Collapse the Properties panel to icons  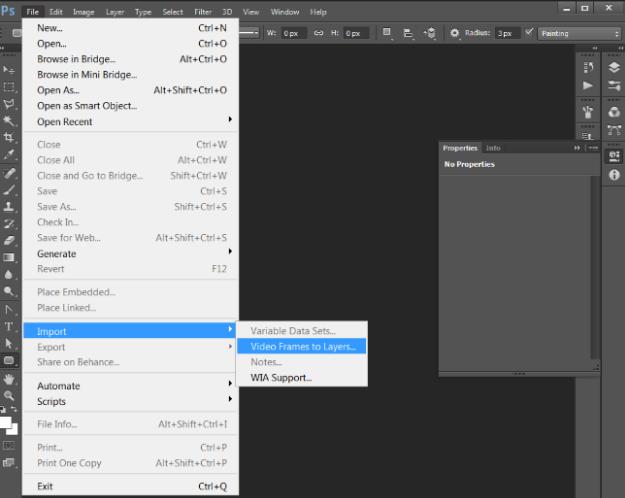pos(577,148)
